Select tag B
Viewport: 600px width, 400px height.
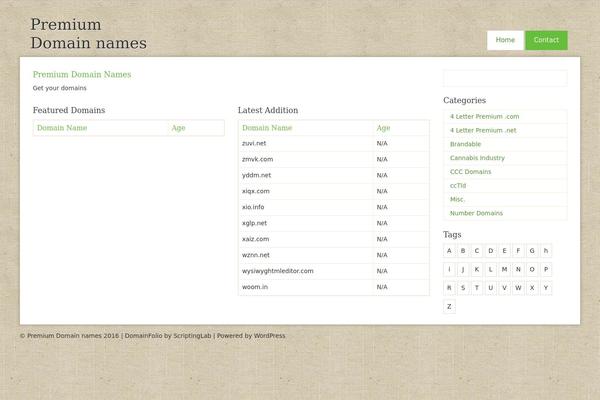463,251
